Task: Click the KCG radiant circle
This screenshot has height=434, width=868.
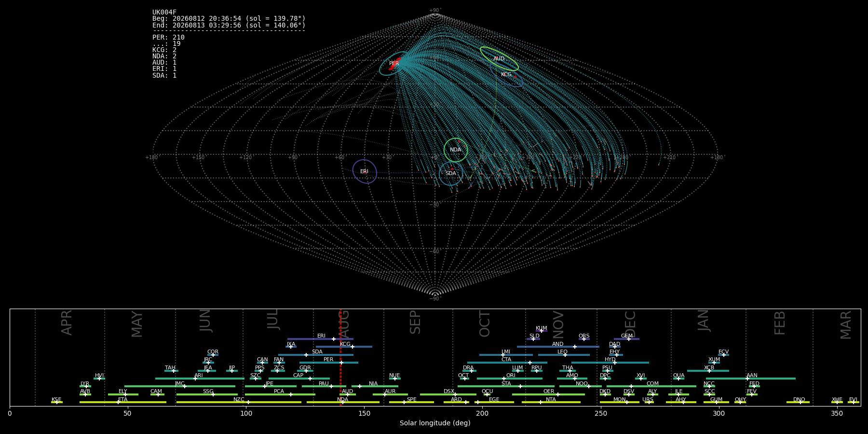Action: click(x=506, y=75)
